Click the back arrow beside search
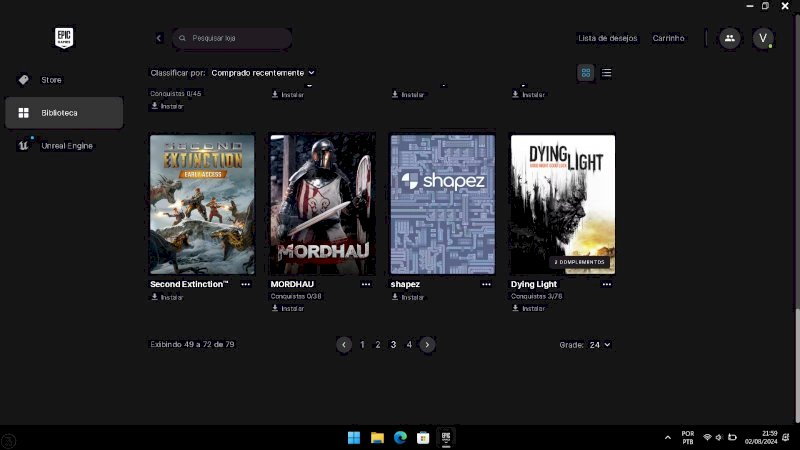 [158, 38]
